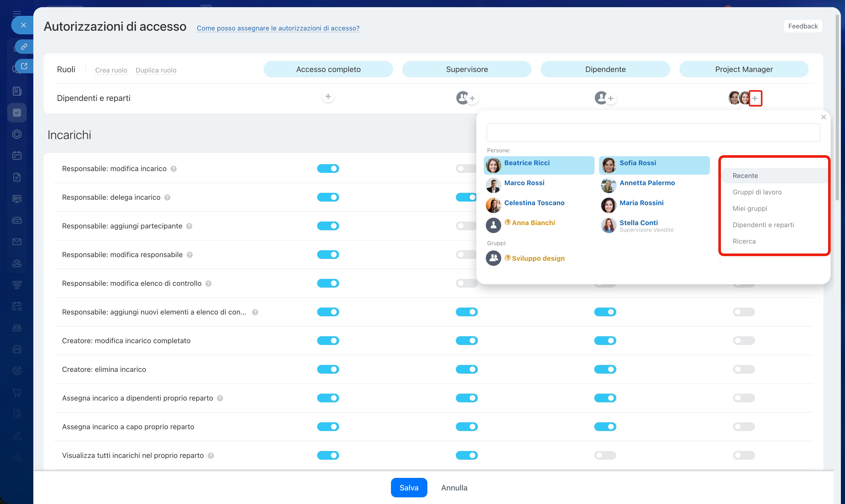Toggle Accesso completo for Responsabile: modifica incarico
The height and width of the screenshot is (504, 845).
click(328, 169)
